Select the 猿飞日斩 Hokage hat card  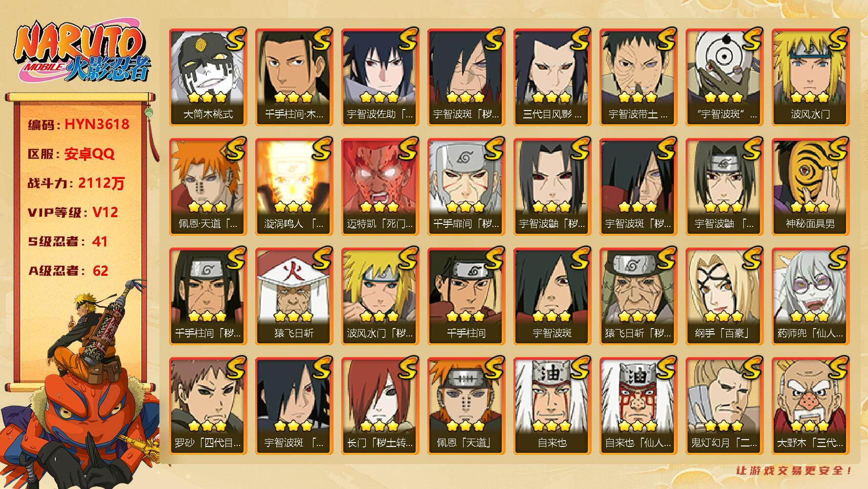pos(294,296)
